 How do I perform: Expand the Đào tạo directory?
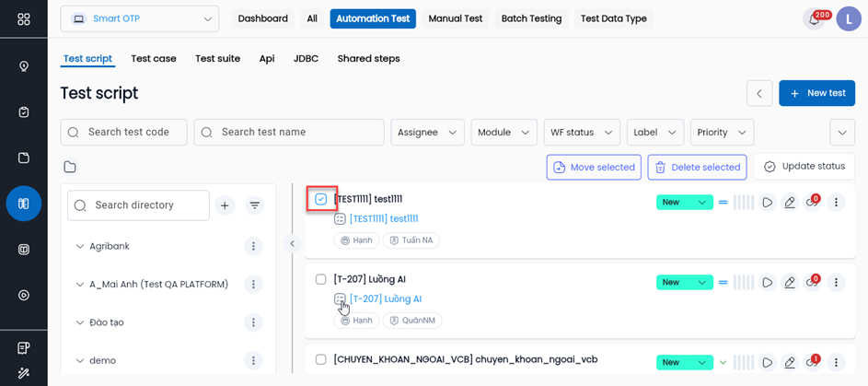80,322
